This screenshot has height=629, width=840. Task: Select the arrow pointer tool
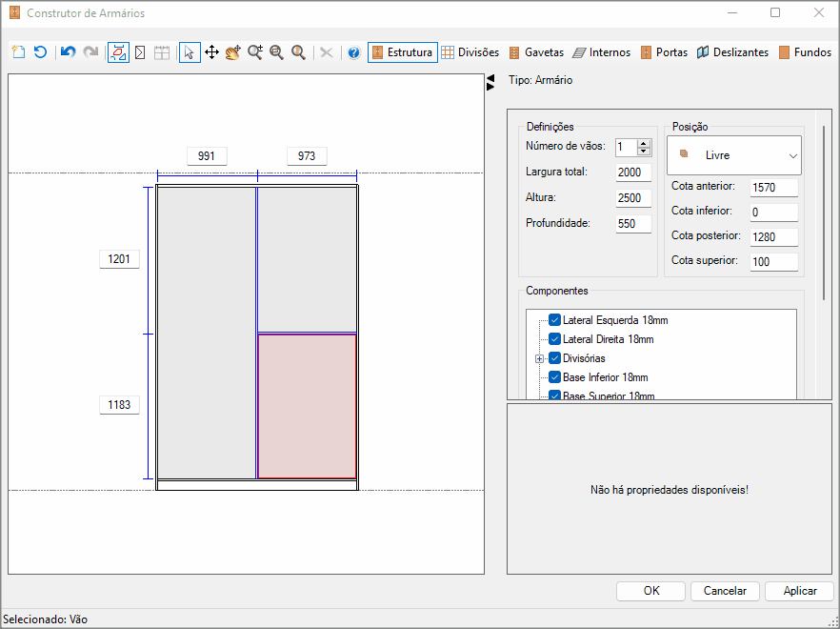190,52
